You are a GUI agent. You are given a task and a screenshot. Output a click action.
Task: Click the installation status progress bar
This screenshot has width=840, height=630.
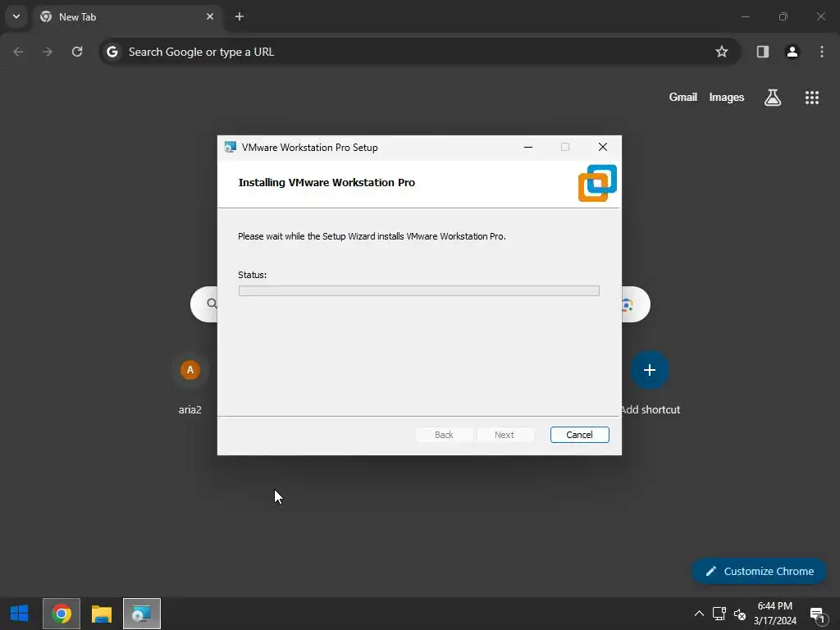pos(419,290)
